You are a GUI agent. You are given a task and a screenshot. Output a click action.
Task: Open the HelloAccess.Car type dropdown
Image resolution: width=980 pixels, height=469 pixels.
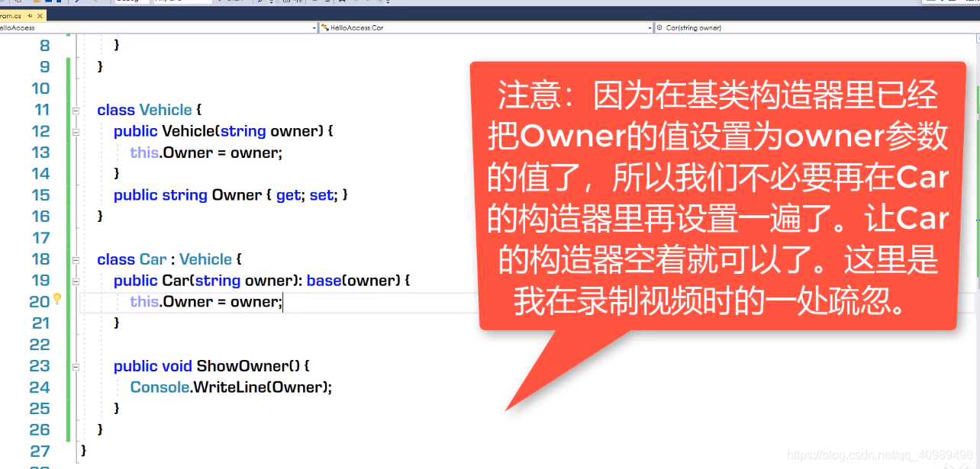click(486, 27)
